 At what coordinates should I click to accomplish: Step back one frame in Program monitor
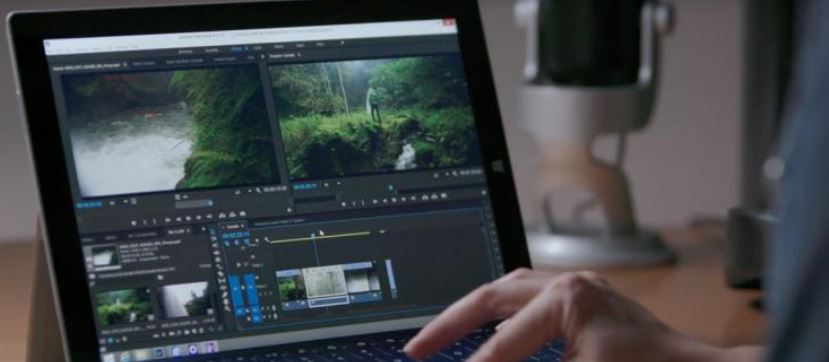pos(385,201)
